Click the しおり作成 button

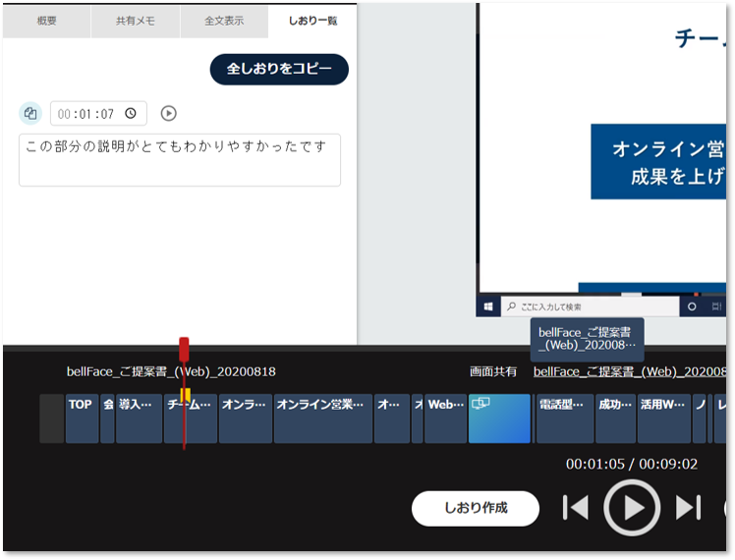(x=476, y=508)
